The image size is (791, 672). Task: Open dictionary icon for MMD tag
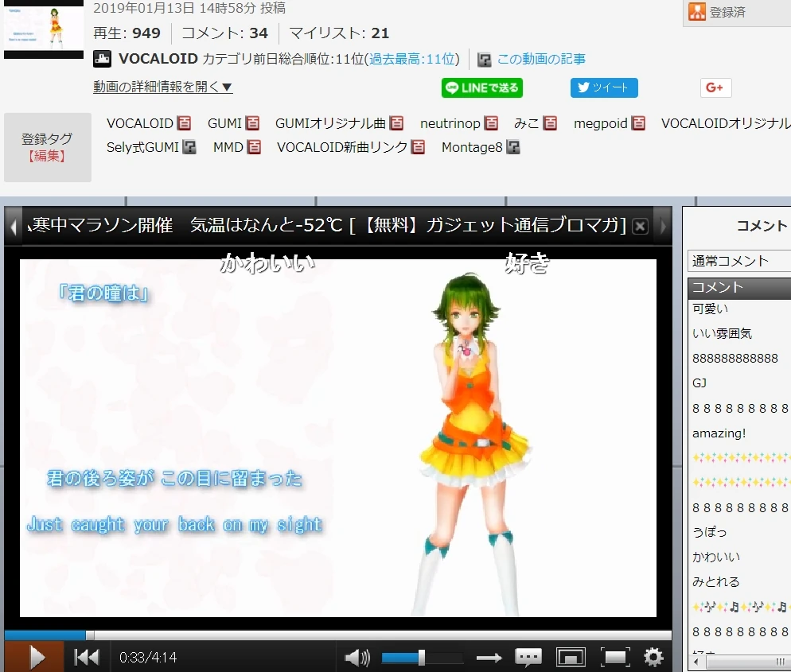point(255,147)
